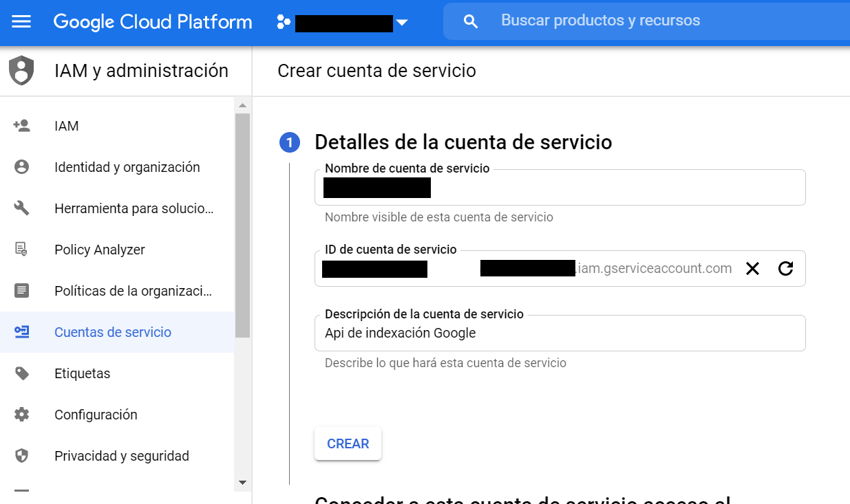The width and height of the screenshot is (850, 504).
Task: Click the Policy Analyzer document icon
Action: 21,250
